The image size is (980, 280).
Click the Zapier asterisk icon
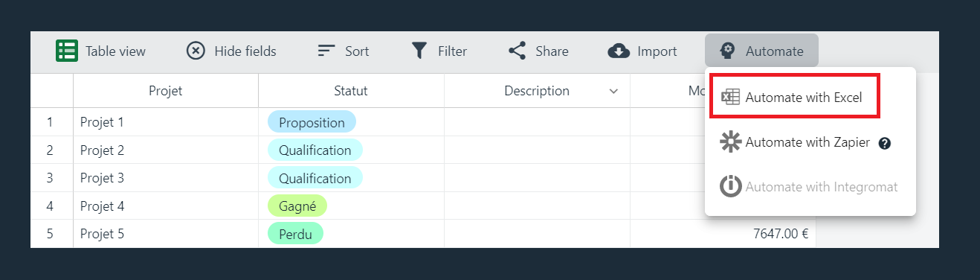[x=731, y=142]
